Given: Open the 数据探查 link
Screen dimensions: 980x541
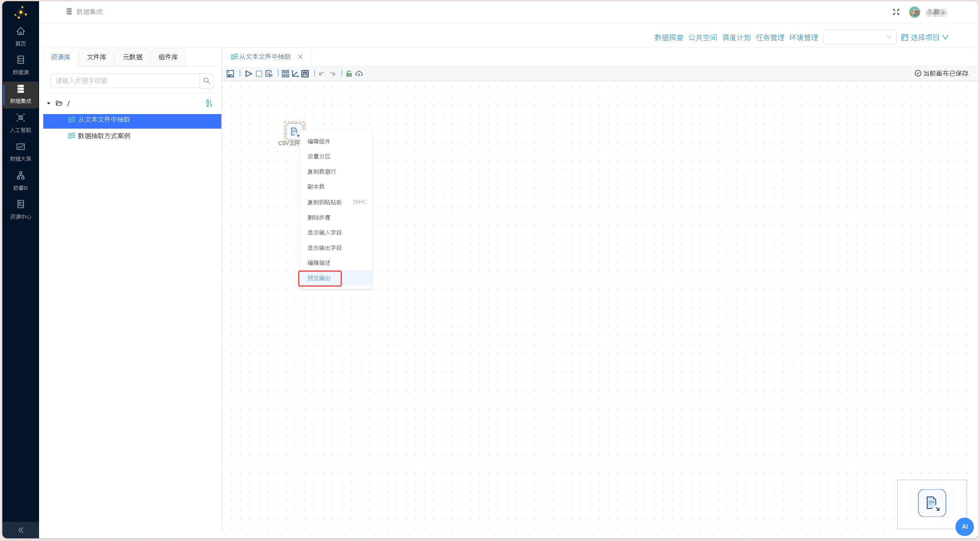Looking at the screenshot, I should pos(669,37).
